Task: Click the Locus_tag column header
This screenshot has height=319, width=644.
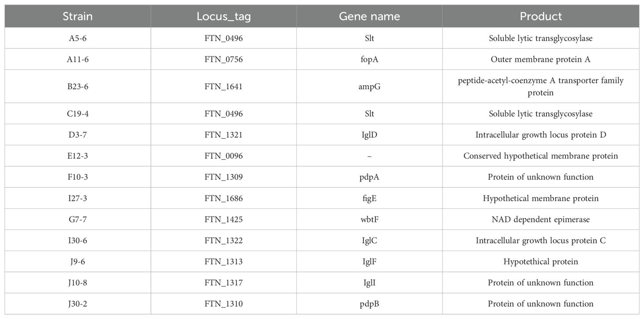Action: pos(224,17)
